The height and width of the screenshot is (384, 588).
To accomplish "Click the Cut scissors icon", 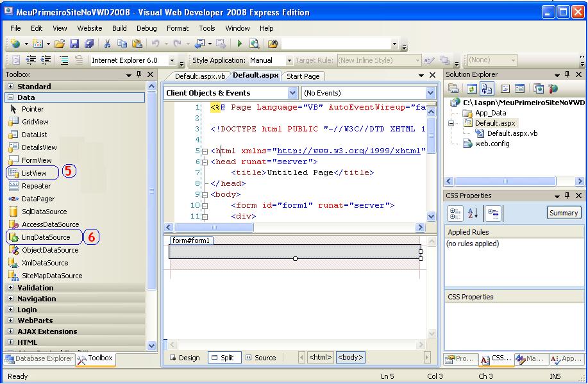I will point(107,44).
